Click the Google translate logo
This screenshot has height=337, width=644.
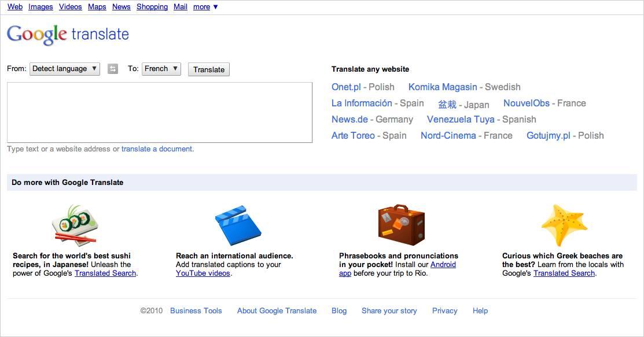(x=68, y=35)
